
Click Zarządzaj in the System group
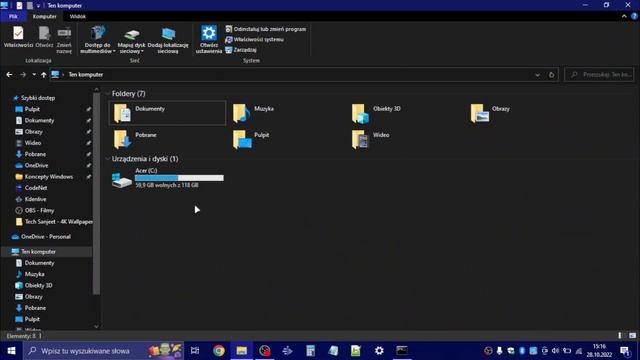point(241,50)
